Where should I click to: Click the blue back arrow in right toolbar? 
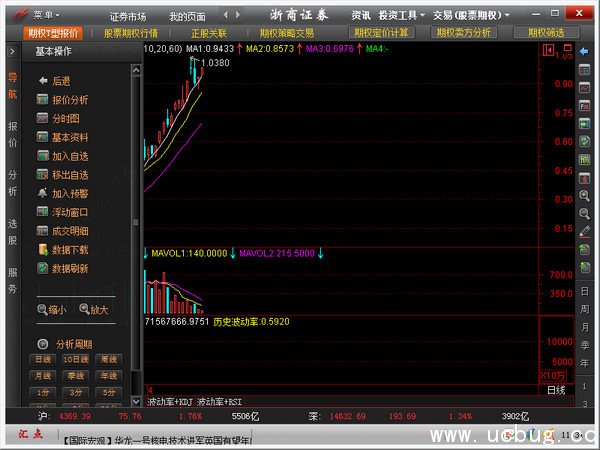click(584, 51)
